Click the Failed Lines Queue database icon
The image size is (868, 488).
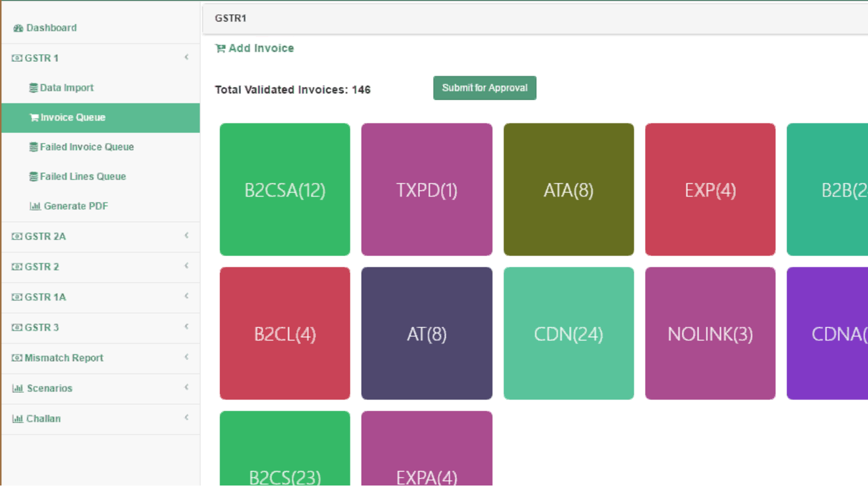pyautogui.click(x=33, y=177)
